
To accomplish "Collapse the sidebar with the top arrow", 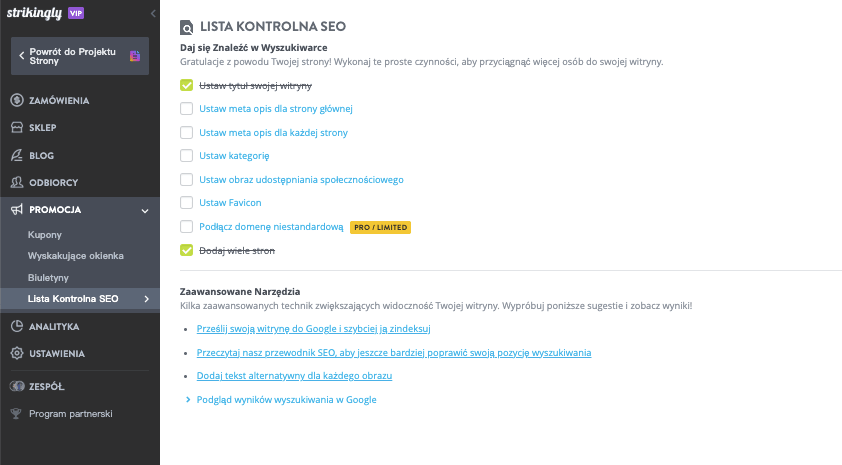I will tap(153, 13).
